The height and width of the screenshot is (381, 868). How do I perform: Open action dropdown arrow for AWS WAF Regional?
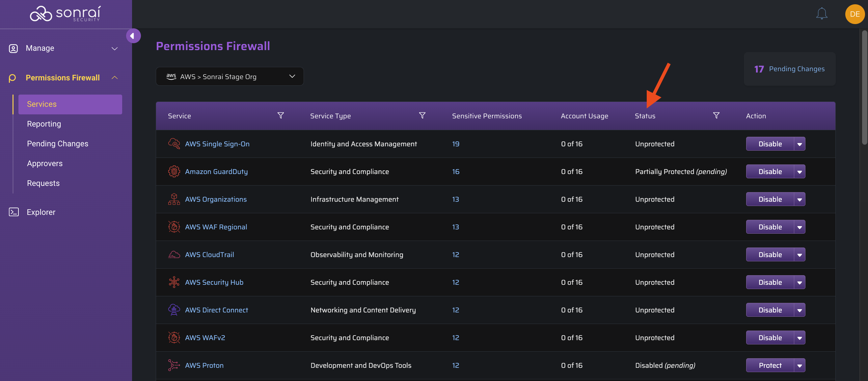pyautogui.click(x=799, y=227)
